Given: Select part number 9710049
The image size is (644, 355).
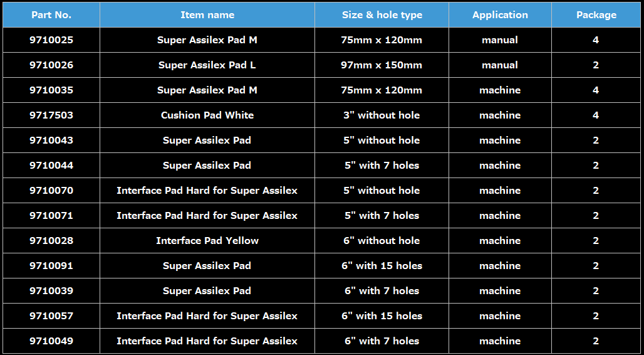Looking at the screenshot, I should (x=51, y=341).
